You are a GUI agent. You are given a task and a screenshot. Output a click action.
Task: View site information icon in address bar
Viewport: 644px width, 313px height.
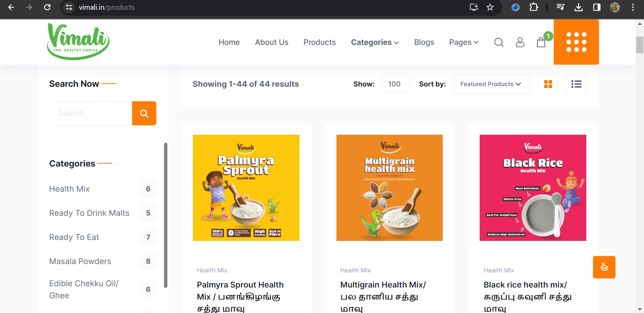tap(69, 7)
